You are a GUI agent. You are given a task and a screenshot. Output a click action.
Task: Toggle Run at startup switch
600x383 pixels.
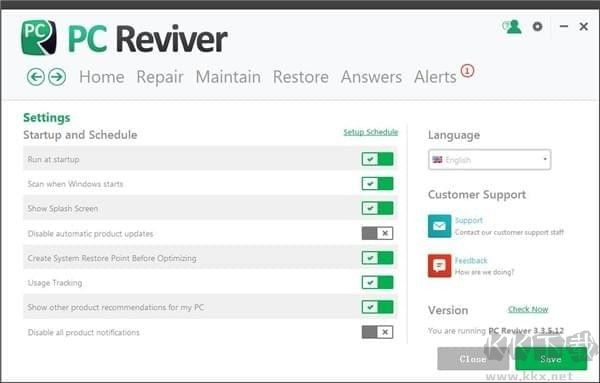click(377, 159)
